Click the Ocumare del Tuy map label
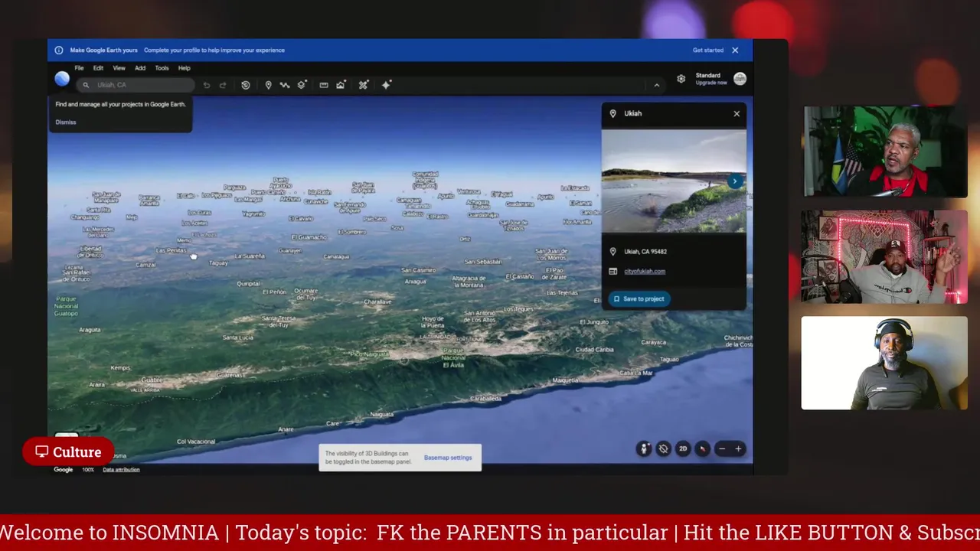Screen dimensions: 980x551 point(306,294)
